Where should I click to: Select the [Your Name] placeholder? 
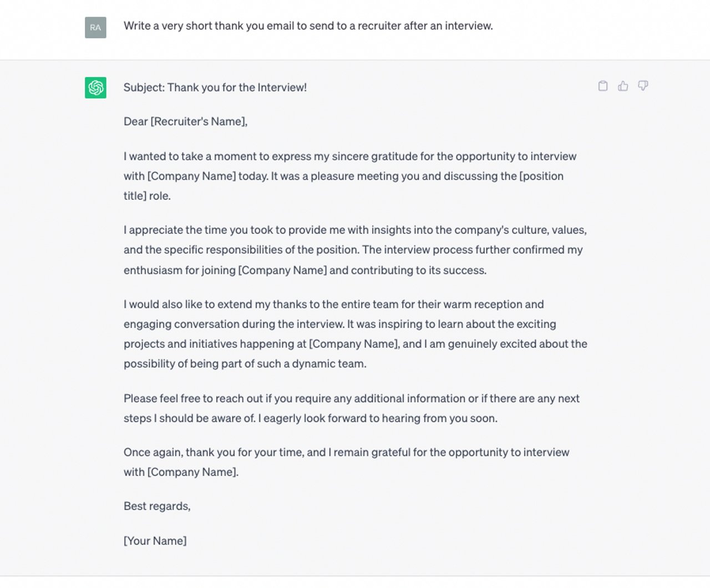point(155,541)
